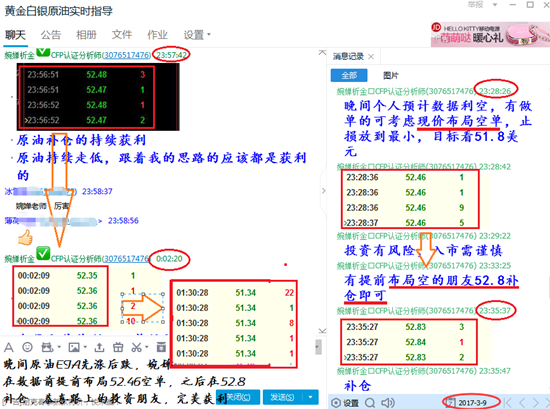Viewport: 550px width, 409px height.
Task: Click the message history icon beside the scissors
Action: (x=161, y=347)
